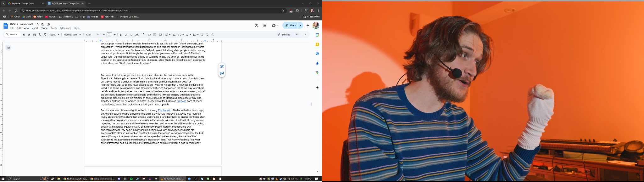Screen dimensions: 644x182
Task: Click the text color picker
Action: click(137, 35)
